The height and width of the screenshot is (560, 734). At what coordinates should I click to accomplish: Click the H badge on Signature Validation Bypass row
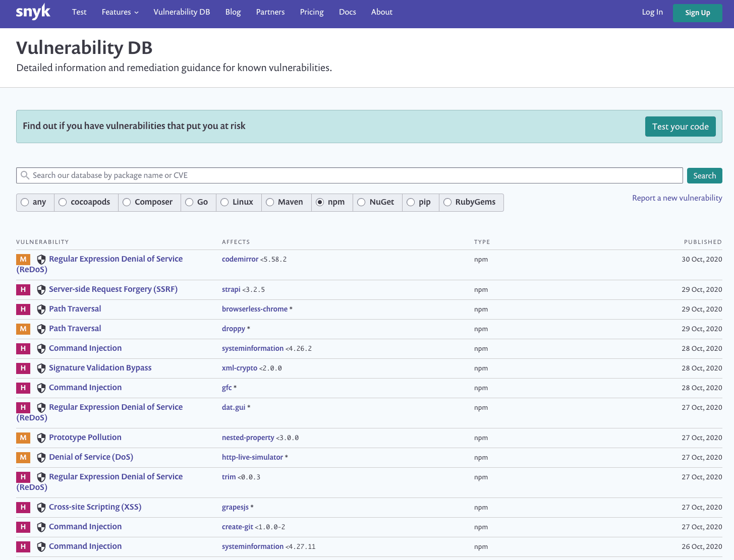pos(23,368)
